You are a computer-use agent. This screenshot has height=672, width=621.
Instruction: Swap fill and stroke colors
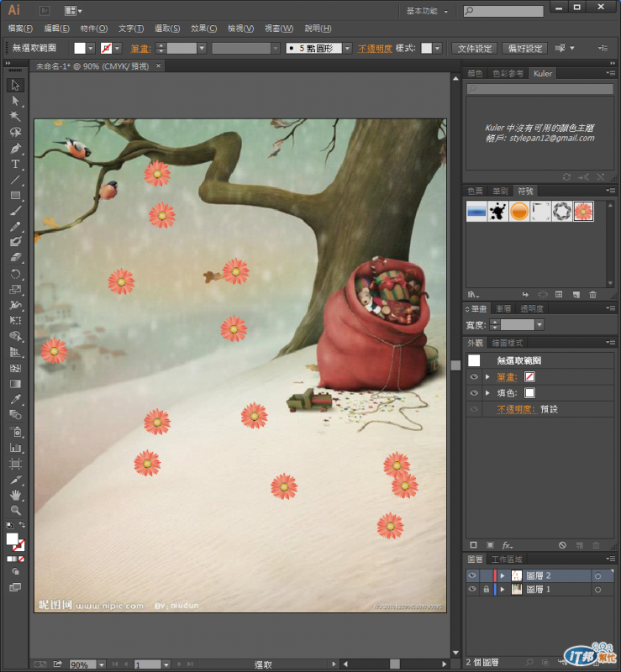22,524
